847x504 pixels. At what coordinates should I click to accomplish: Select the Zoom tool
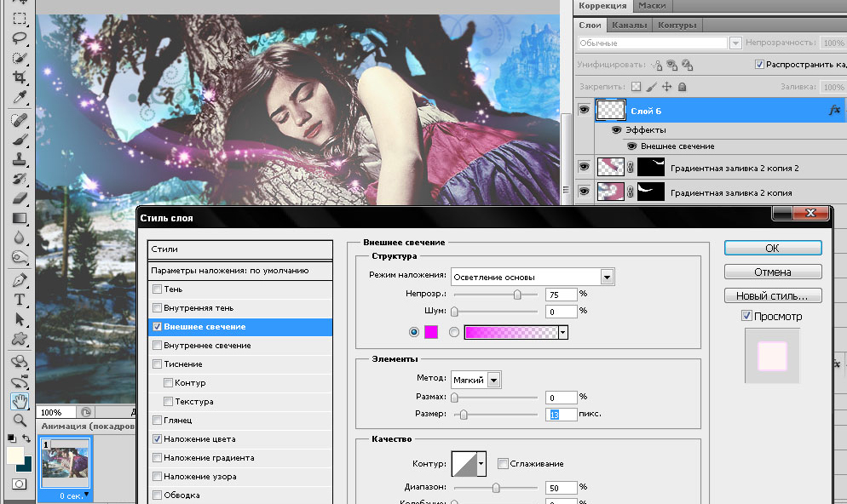click(20, 421)
